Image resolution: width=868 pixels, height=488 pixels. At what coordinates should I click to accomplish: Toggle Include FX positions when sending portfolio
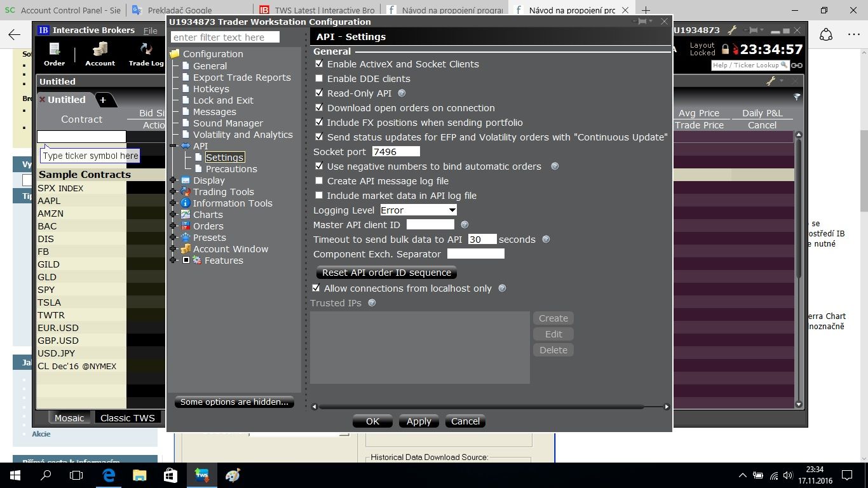coord(319,123)
